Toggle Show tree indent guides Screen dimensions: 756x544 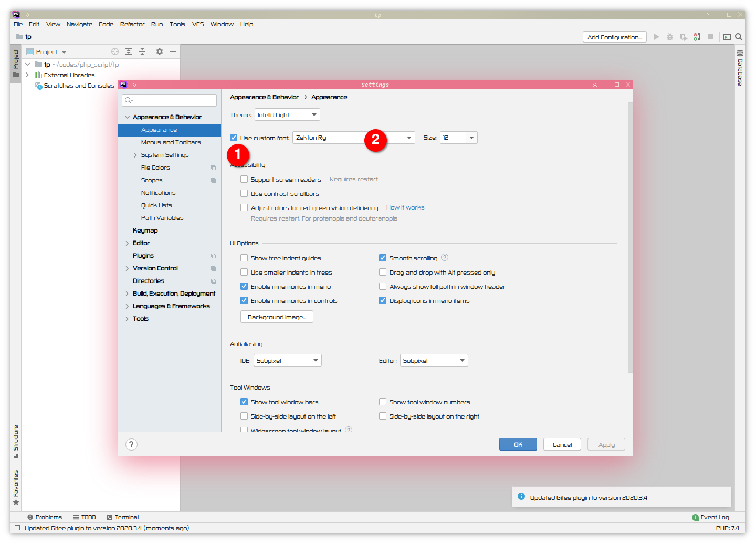244,258
